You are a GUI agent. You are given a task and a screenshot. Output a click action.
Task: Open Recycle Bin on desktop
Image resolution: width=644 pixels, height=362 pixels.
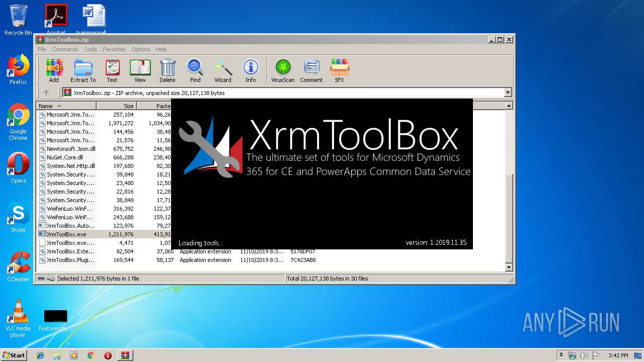point(18,20)
